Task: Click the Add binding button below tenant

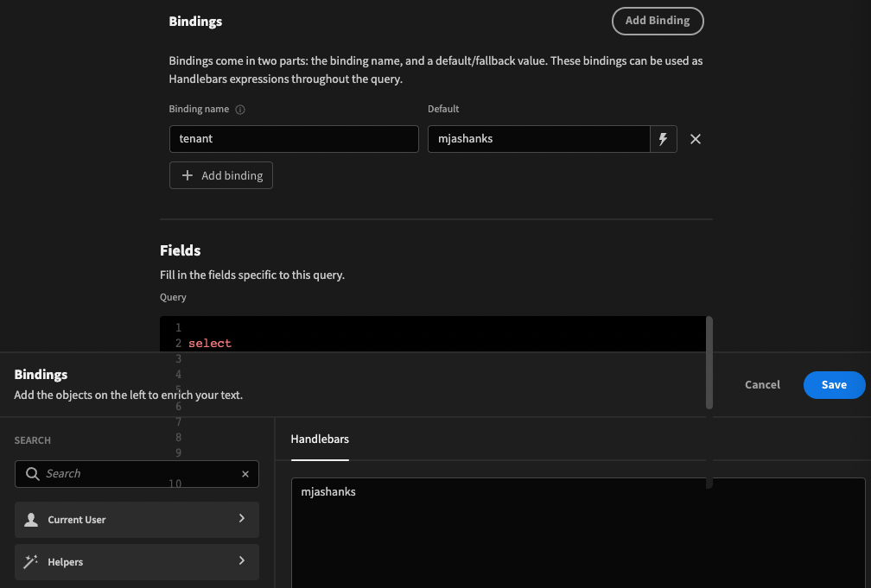Action: 220,174
